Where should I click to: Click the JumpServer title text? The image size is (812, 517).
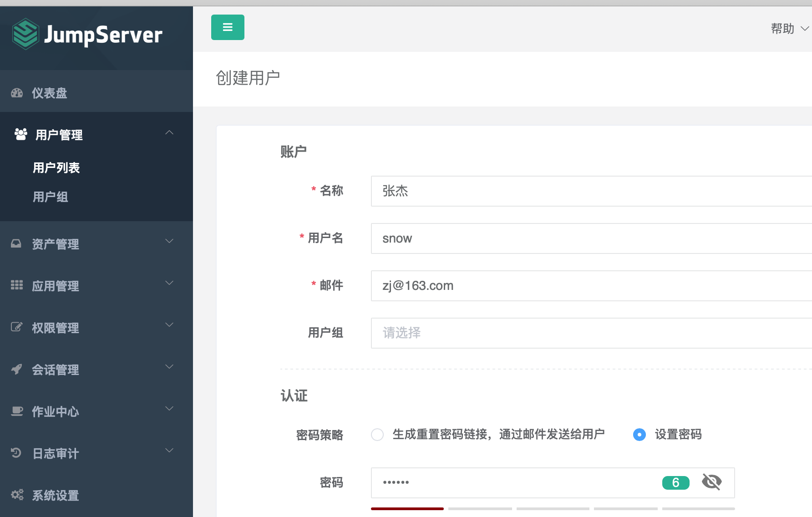[103, 35]
